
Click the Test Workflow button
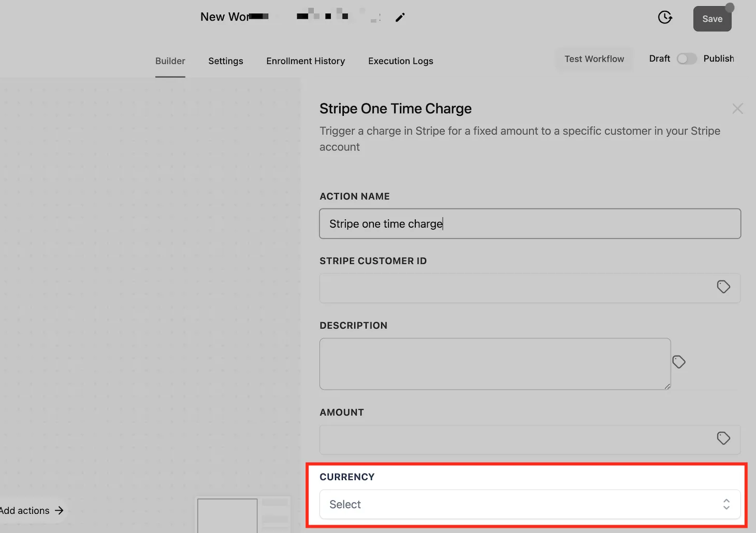(x=594, y=59)
